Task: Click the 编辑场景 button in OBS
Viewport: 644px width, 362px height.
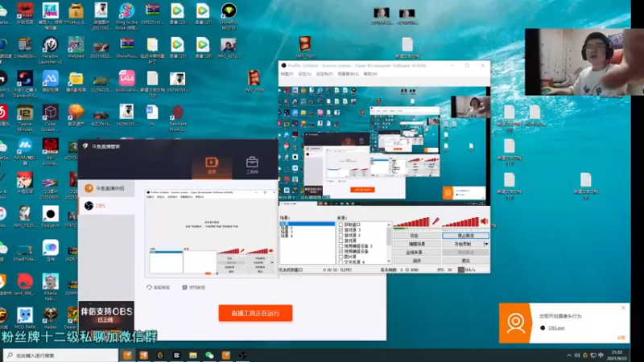Action: pos(417,244)
